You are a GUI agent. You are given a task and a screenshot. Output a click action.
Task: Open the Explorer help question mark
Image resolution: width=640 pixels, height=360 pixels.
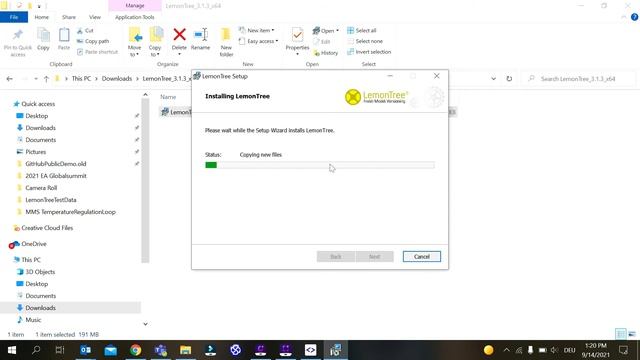click(x=634, y=17)
